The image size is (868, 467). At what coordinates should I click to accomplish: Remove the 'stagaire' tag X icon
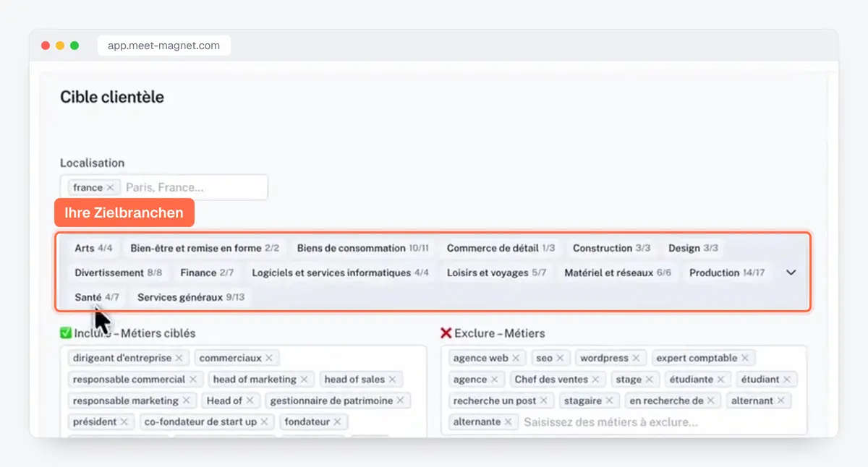609,400
